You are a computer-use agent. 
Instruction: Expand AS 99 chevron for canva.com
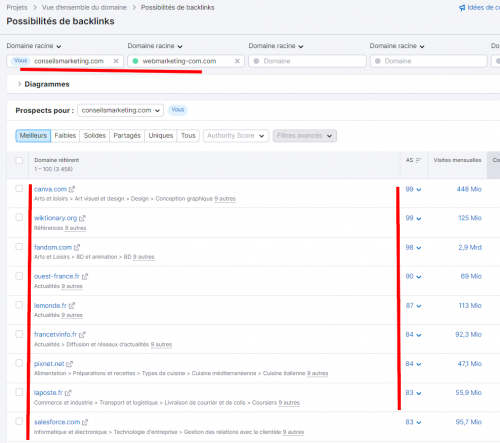(419, 190)
